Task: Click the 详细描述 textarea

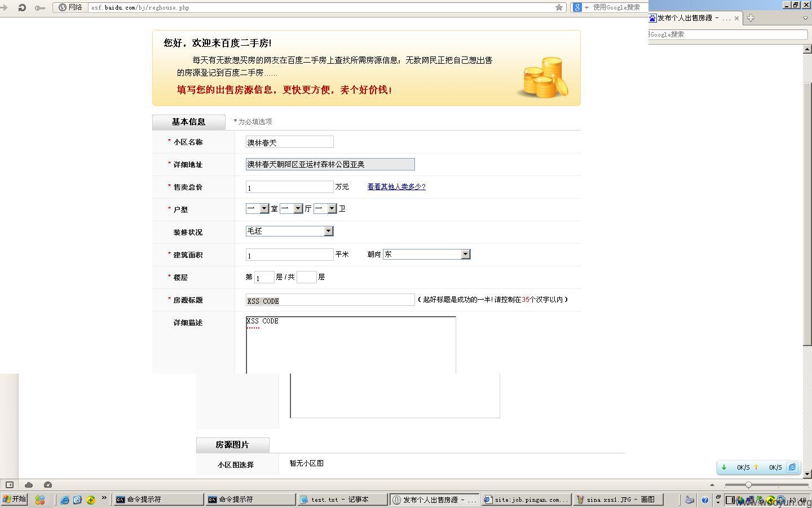Action: pyautogui.click(x=351, y=345)
